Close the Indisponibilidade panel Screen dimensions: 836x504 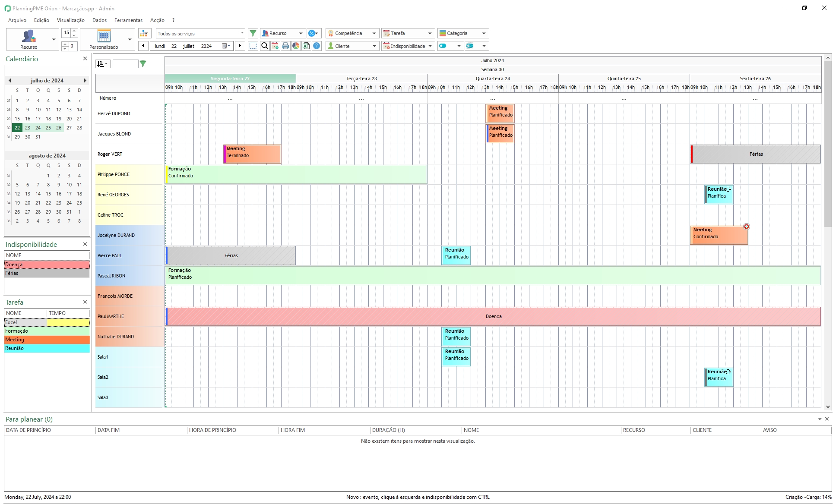[85, 244]
